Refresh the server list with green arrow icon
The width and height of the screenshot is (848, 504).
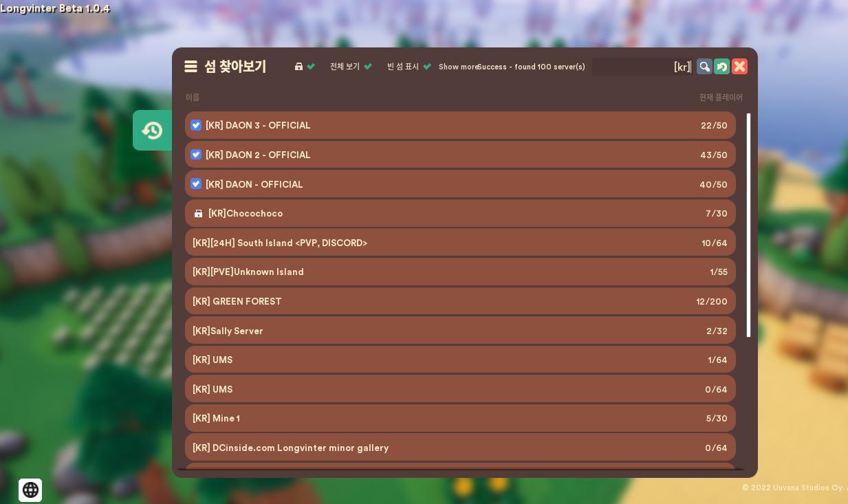point(721,66)
